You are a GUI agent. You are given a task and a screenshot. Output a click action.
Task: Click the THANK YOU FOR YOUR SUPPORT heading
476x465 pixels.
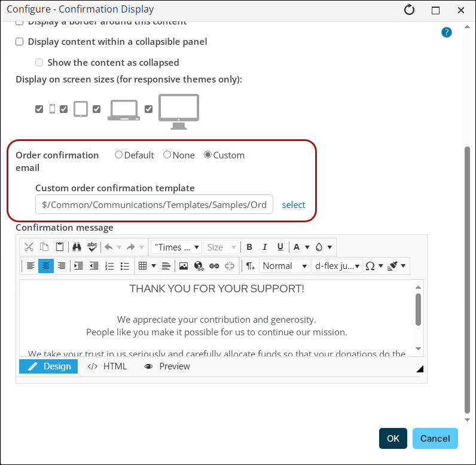pos(216,289)
